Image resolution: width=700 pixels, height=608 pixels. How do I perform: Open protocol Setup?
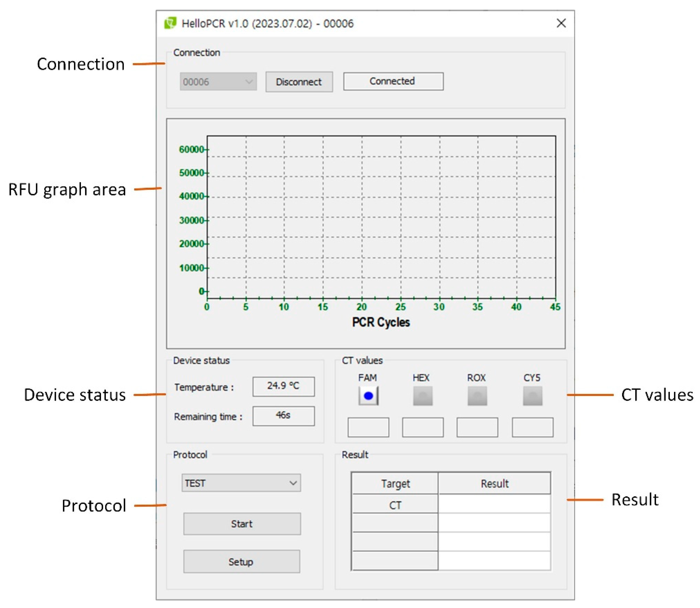pyautogui.click(x=241, y=561)
